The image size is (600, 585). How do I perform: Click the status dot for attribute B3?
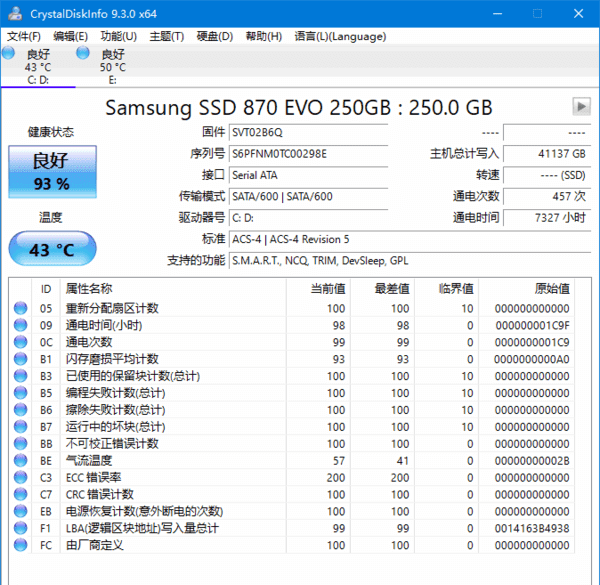21,376
